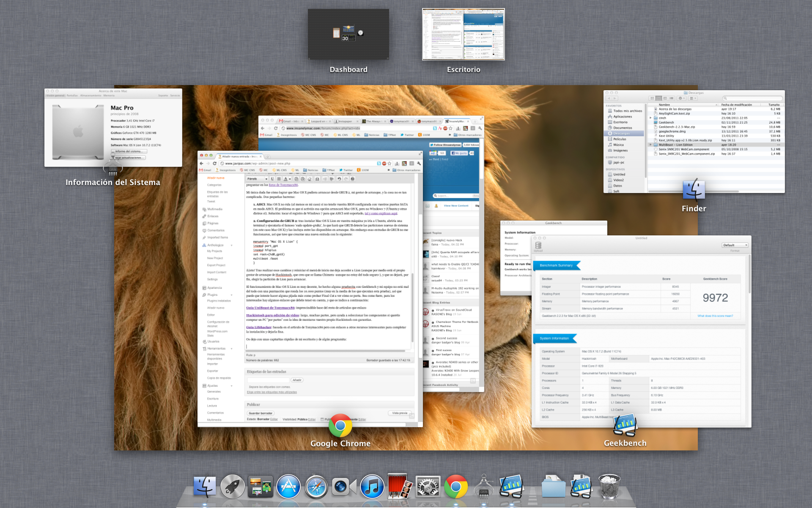Select Añadir nueva entrada Chrome tab
The height and width of the screenshot is (508, 812).
tap(240, 157)
